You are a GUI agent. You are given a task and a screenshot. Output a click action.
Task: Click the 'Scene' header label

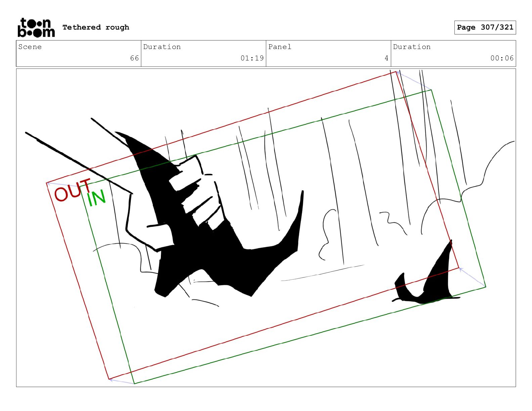(x=30, y=47)
